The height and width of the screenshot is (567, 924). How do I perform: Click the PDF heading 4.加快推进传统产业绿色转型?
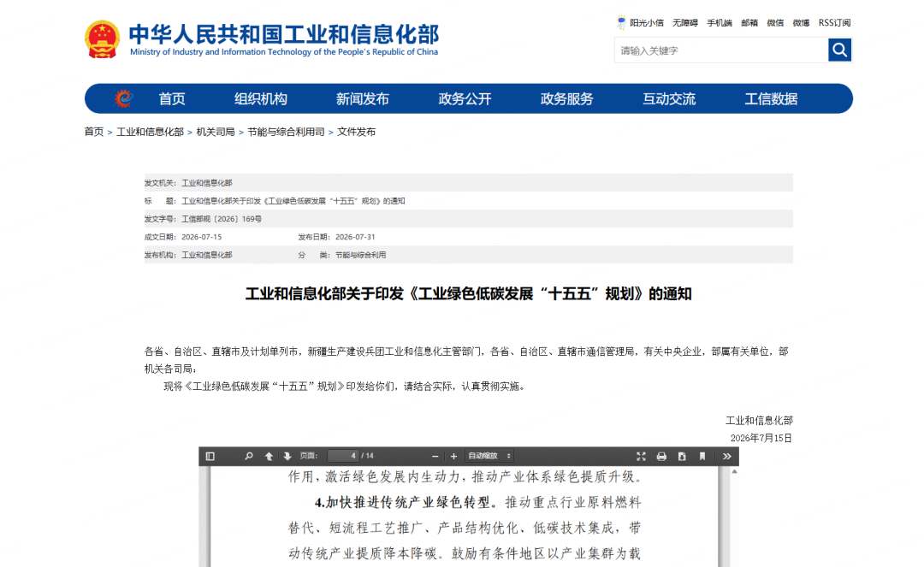click(402, 502)
